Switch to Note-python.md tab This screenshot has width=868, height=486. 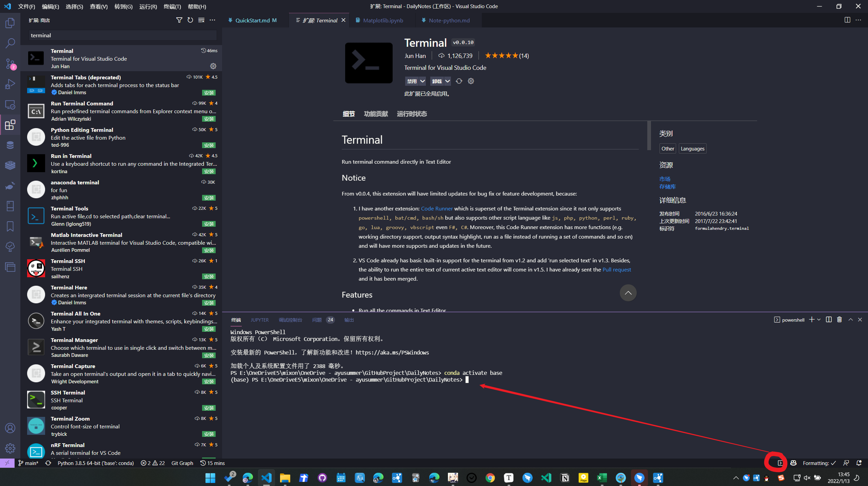point(449,20)
